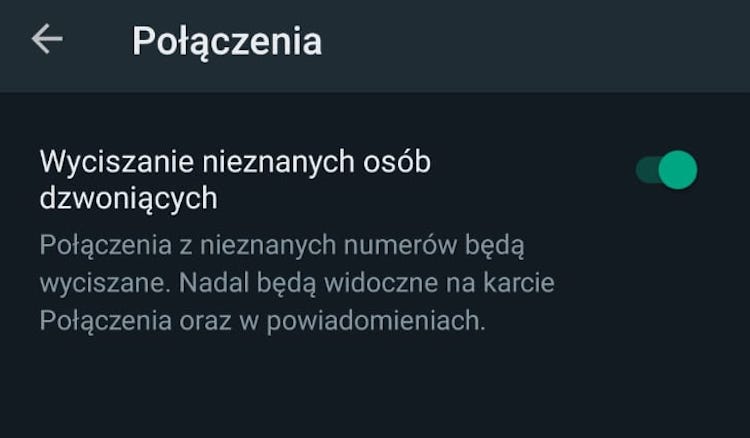Go back using the arrow icon
This screenshot has height=438, width=750.
(x=47, y=39)
